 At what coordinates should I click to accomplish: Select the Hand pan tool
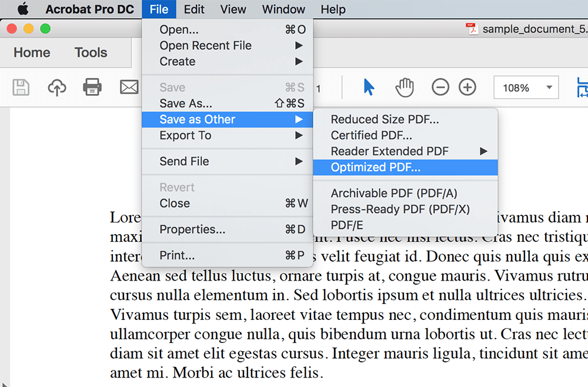click(x=405, y=88)
